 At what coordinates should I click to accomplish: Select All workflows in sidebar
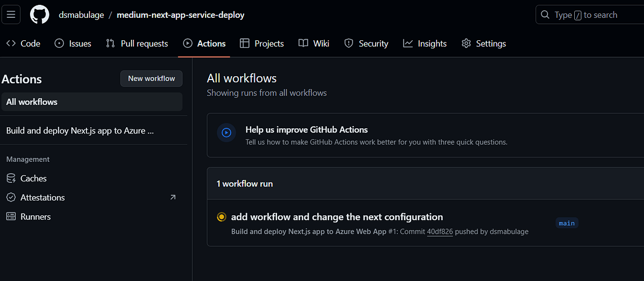pyautogui.click(x=92, y=102)
